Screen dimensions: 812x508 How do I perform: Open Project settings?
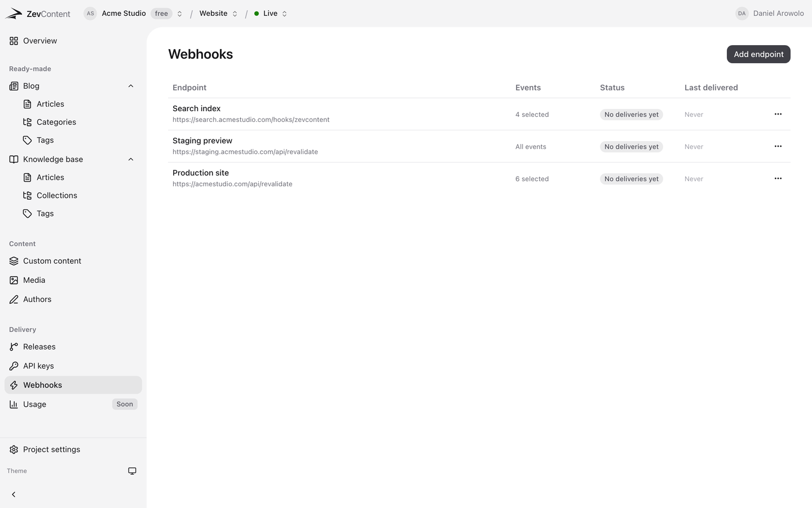coord(73,449)
